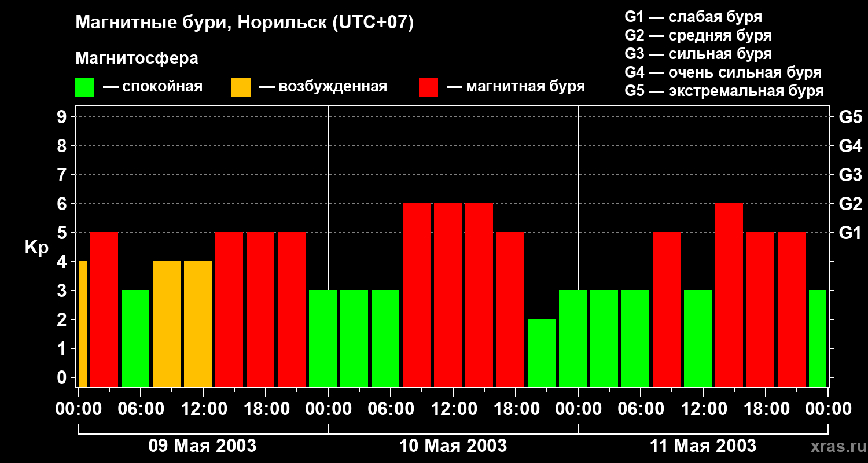Click the 18:00 label above 11 Мая 2003
Image resolution: width=868 pixels, height=463 pixels.
click(766, 409)
